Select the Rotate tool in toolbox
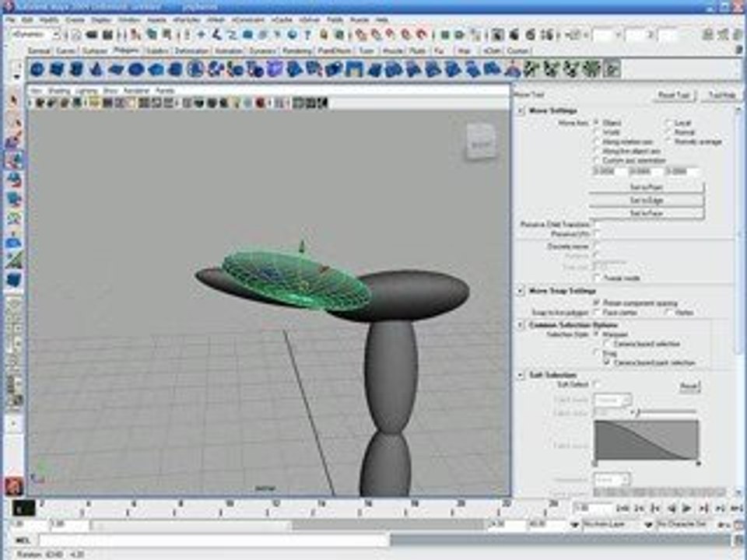Image resolution: width=747 pixels, height=560 pixels. (x=14, y=180)
